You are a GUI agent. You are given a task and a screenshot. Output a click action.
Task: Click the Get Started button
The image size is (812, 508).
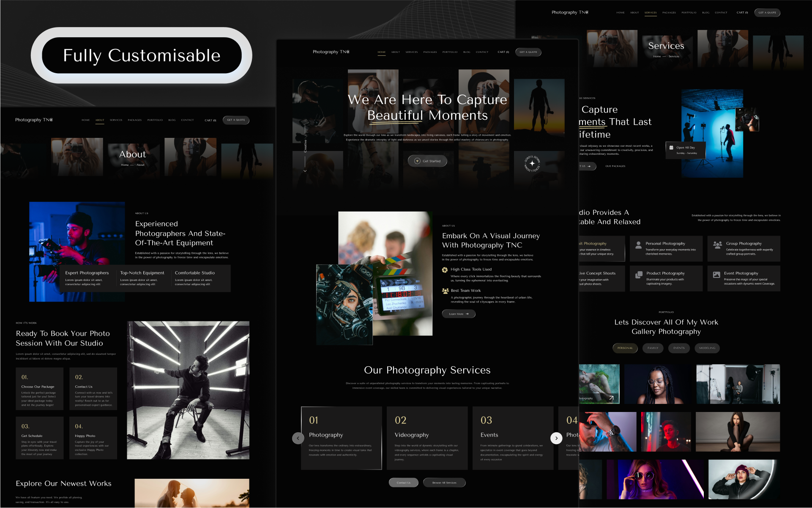[x=427, y=161]
